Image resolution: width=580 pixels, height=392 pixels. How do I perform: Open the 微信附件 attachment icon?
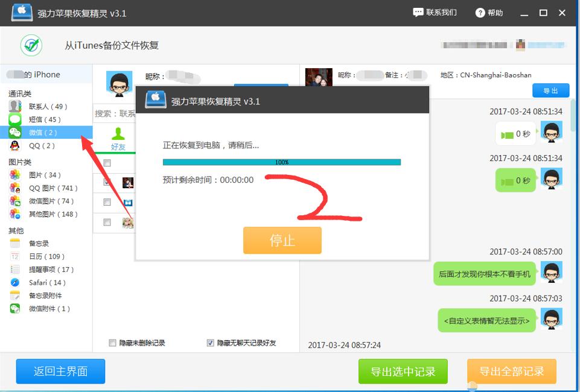(13, 308)
